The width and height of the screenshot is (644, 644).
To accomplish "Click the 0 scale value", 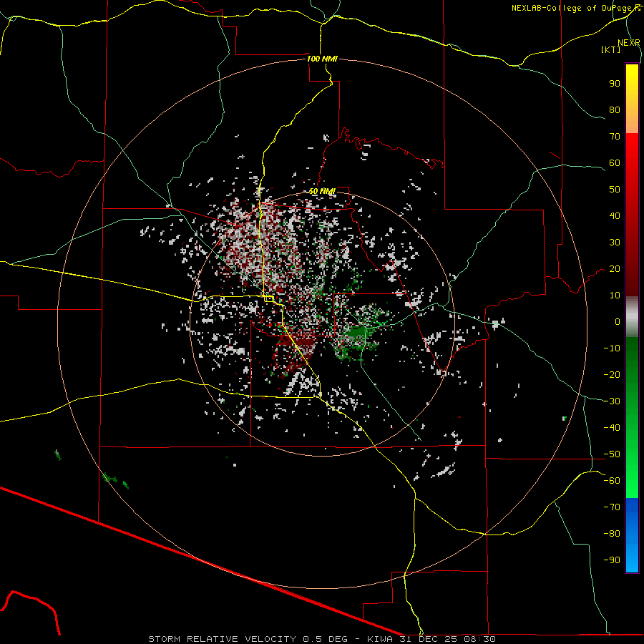I will coord(618,322).
